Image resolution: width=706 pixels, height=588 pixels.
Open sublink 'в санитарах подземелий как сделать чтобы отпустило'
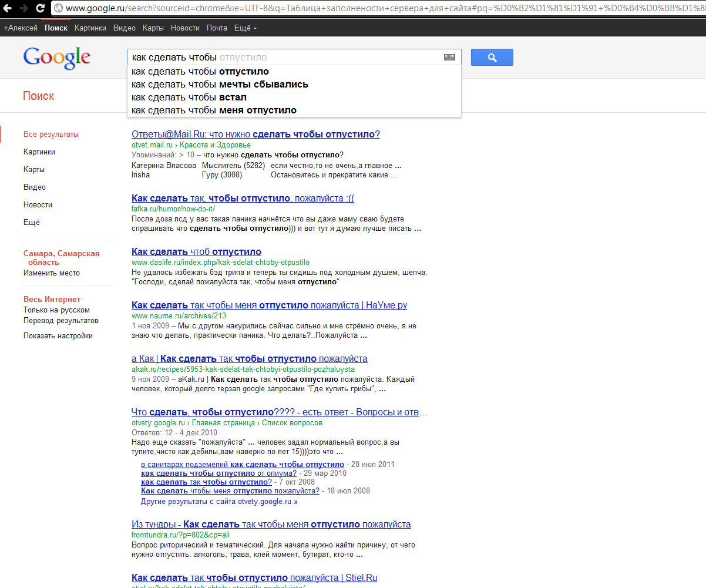243,464
